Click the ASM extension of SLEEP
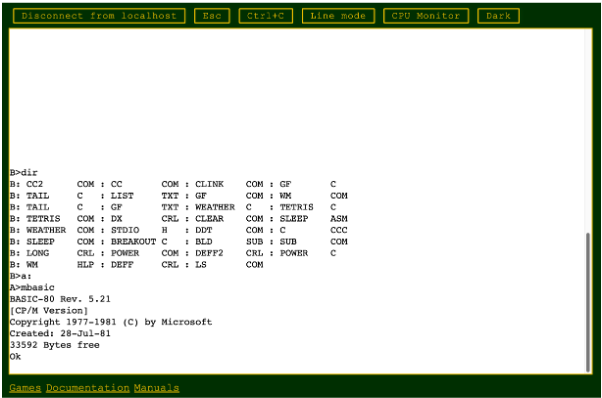602x398 pixels. coord(339,219)
